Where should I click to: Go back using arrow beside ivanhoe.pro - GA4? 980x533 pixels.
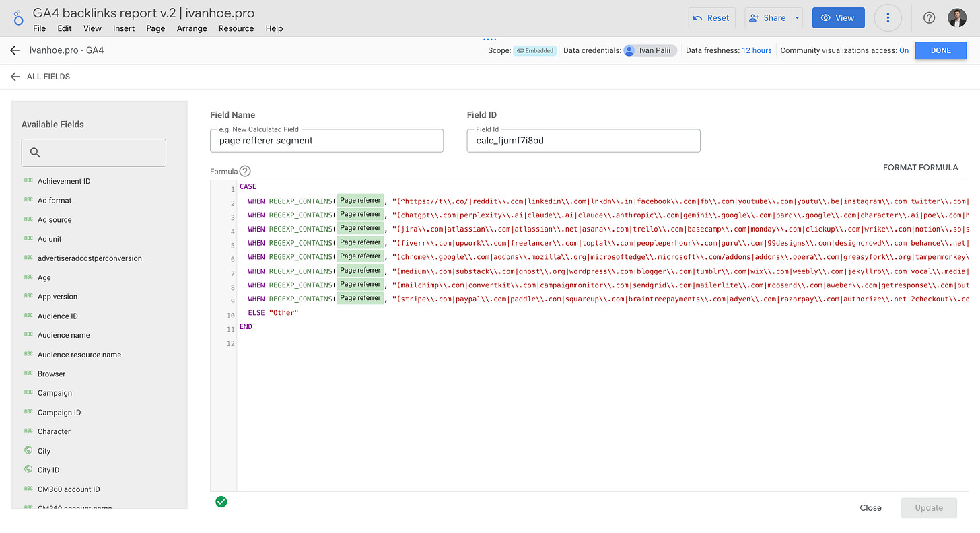[15, 50]
